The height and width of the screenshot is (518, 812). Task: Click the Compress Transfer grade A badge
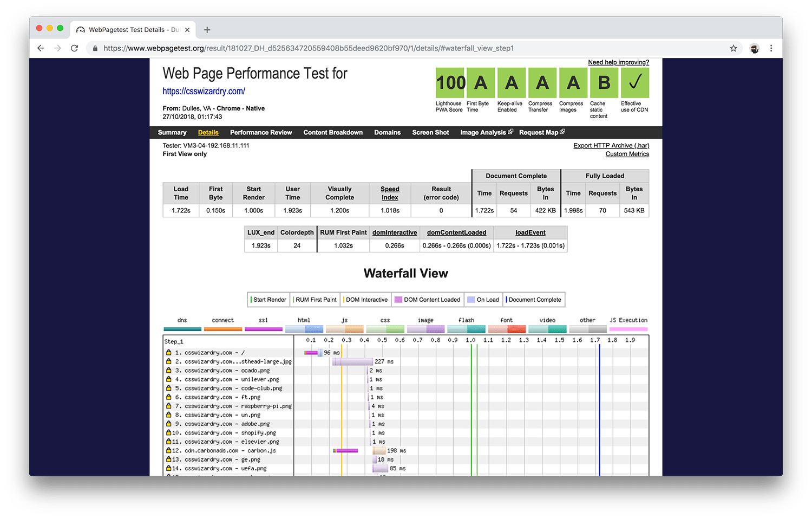pyautogui.click(x=542, y=83)
